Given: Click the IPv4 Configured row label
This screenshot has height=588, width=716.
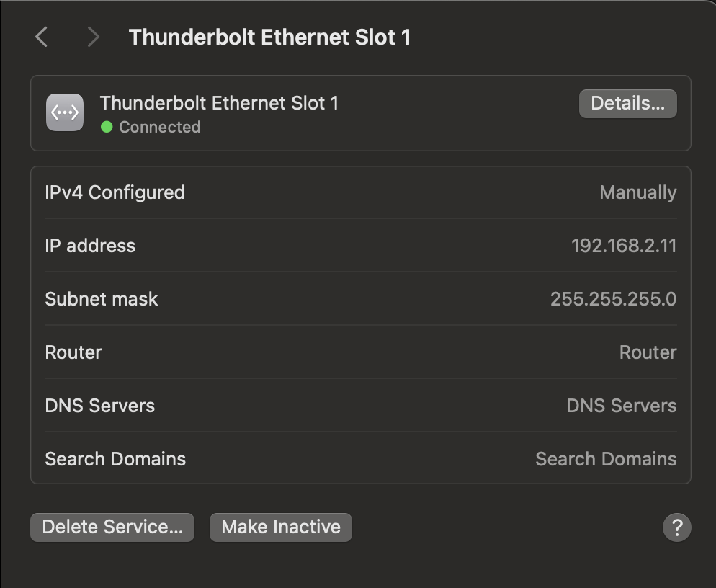Looking at the screenshot, I should coord(115,192).
